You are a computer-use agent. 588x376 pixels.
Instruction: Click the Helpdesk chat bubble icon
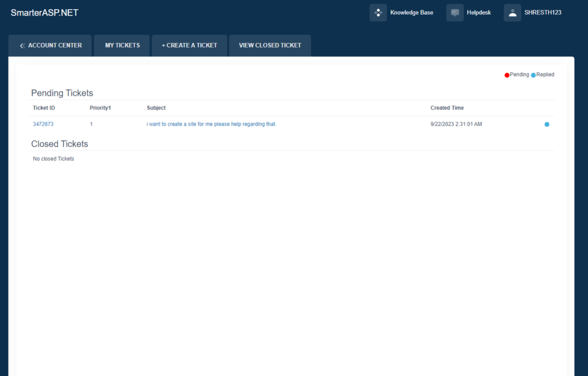pos(455,13)
